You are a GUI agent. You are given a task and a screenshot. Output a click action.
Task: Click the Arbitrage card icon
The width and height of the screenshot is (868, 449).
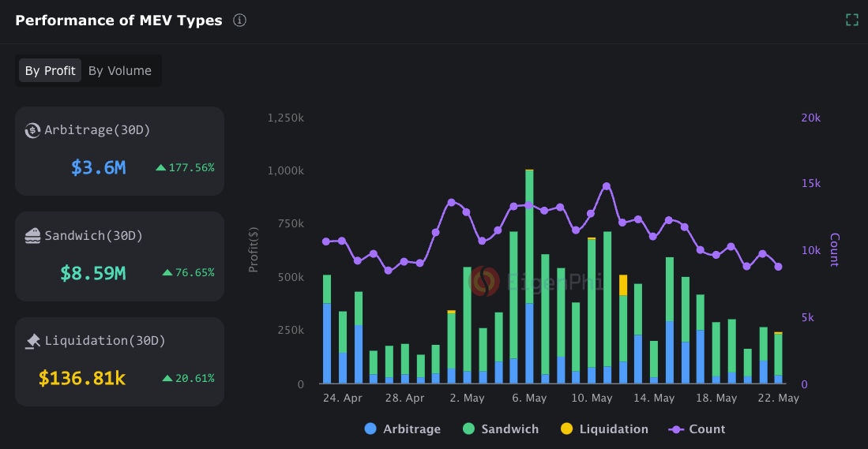32,130
